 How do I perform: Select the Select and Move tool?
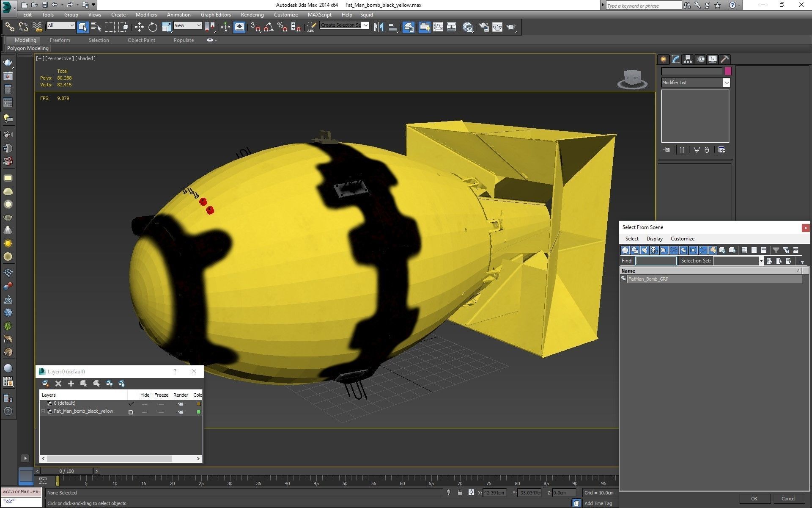point(139,27)
